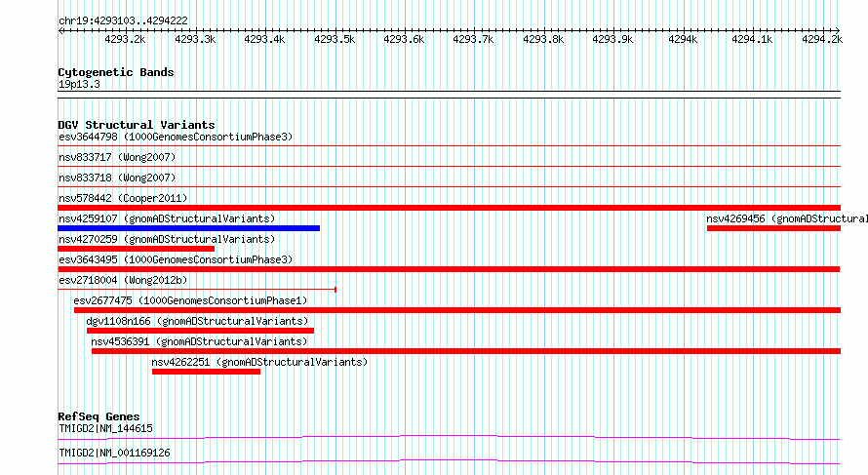The image size is (868, 475).
Task: Click the DGV Structural Variants track title
Action: pyautogui.click(x=137, y=125)
